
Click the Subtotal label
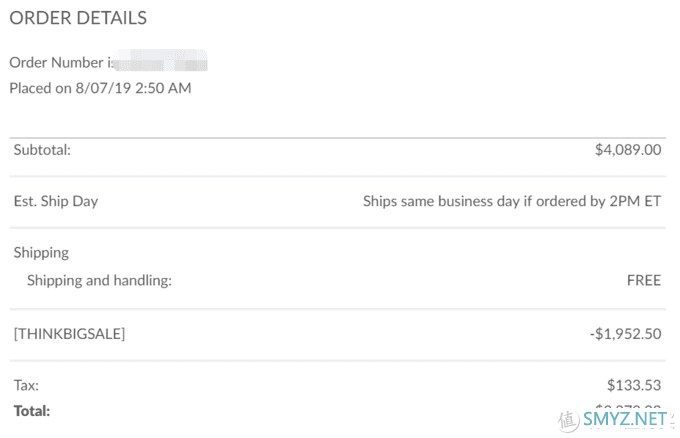click(x=42, y=150)
